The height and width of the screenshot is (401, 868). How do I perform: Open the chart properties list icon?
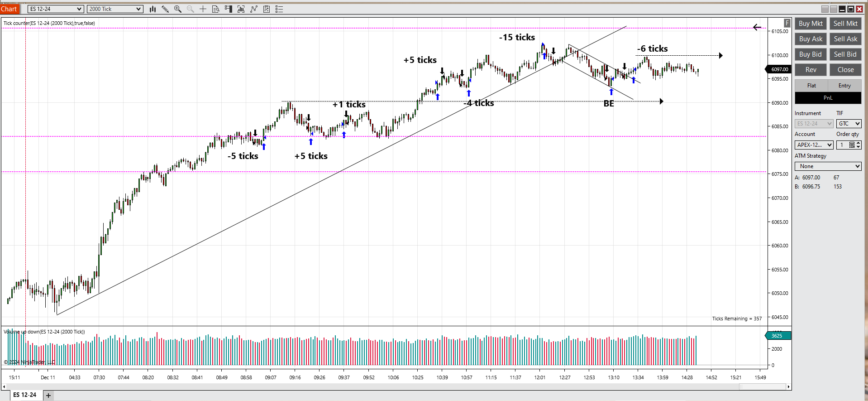[279, 9]
